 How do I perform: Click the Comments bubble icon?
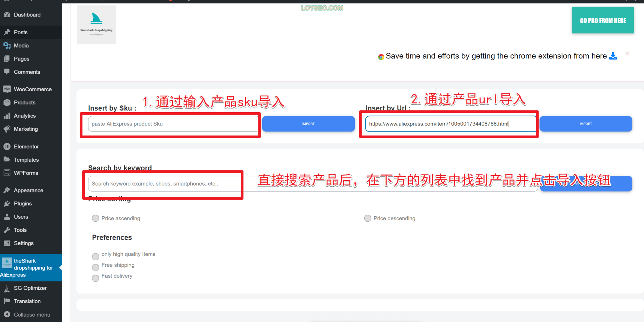coord(7,72)
